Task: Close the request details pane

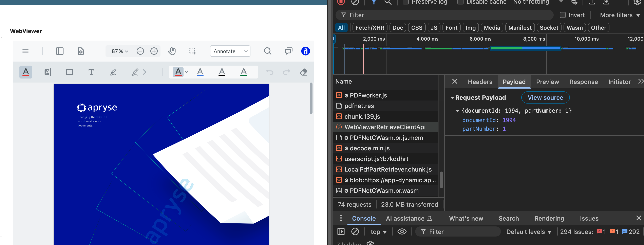Action: (x=455, y=82)
